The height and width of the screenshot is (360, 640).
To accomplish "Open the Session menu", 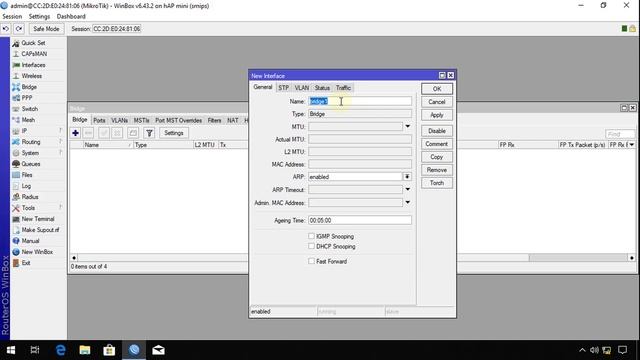I will [12, 17].
